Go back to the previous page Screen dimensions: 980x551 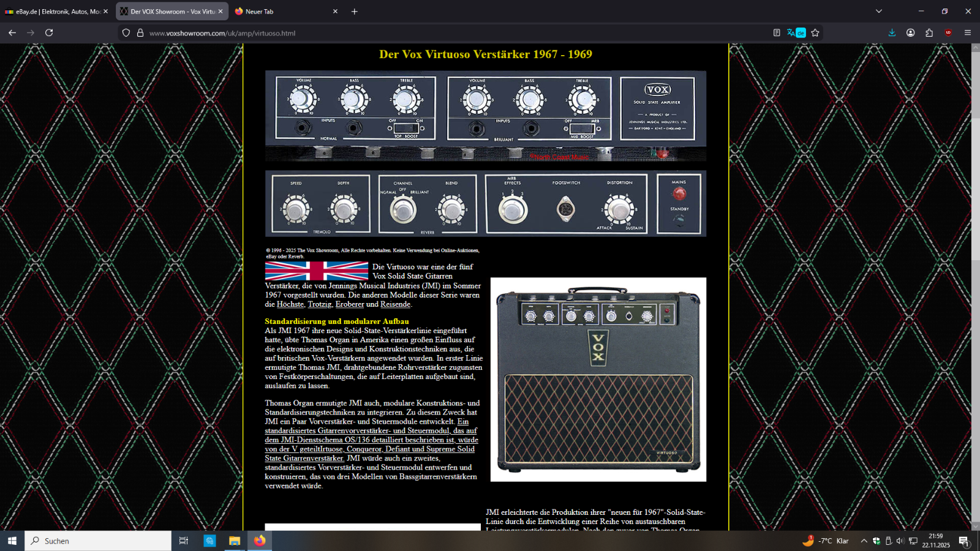click(x=12, y=33)
